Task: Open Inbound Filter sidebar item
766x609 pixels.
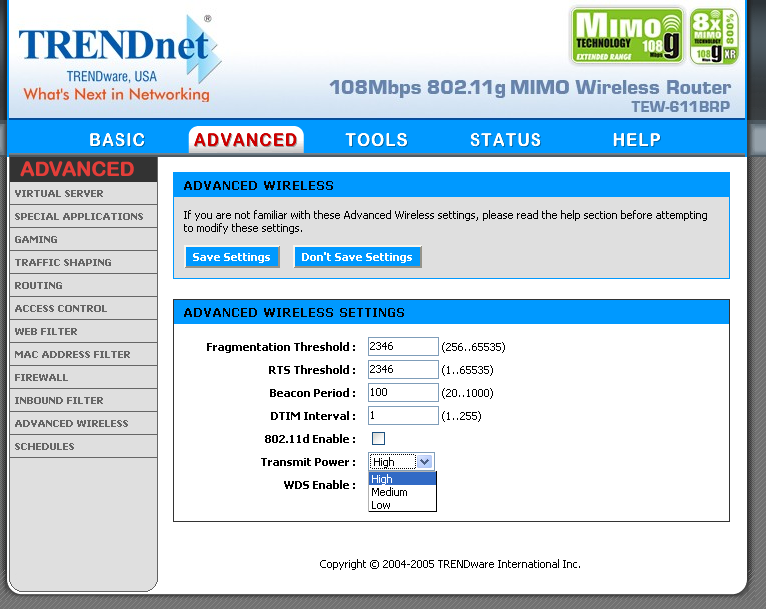Action: pyautogui.click(x=83, y=400)
